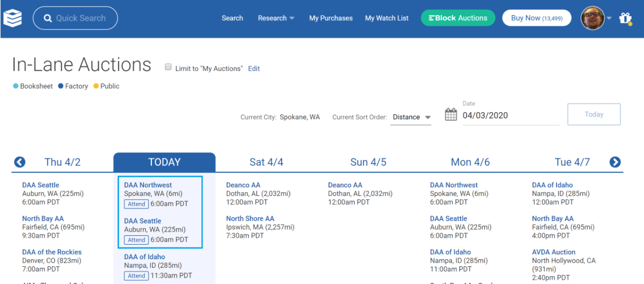Switch to the Sat 4/4 tab

coord(266,162)
